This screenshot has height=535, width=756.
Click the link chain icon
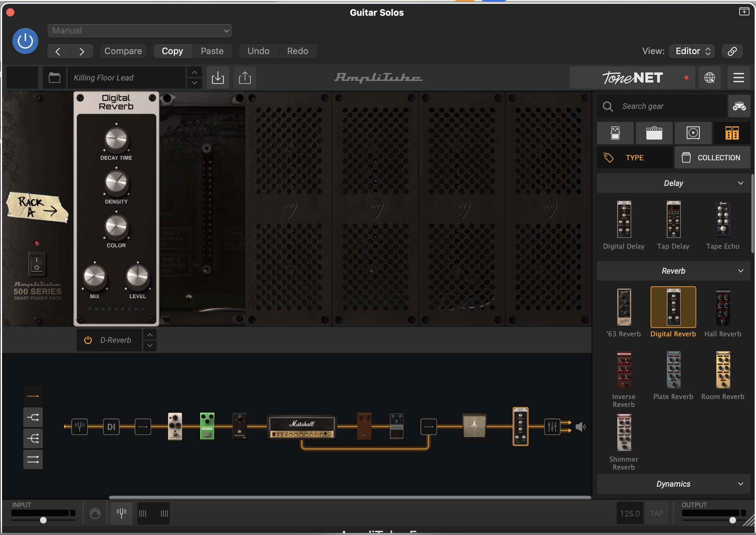[x=732, y=51]
